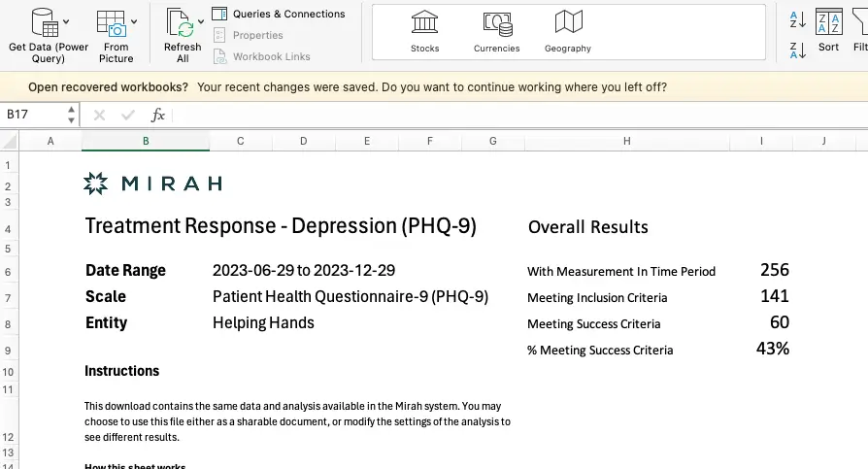
Task: Click the MIRAH logo image
Action: 152,184
